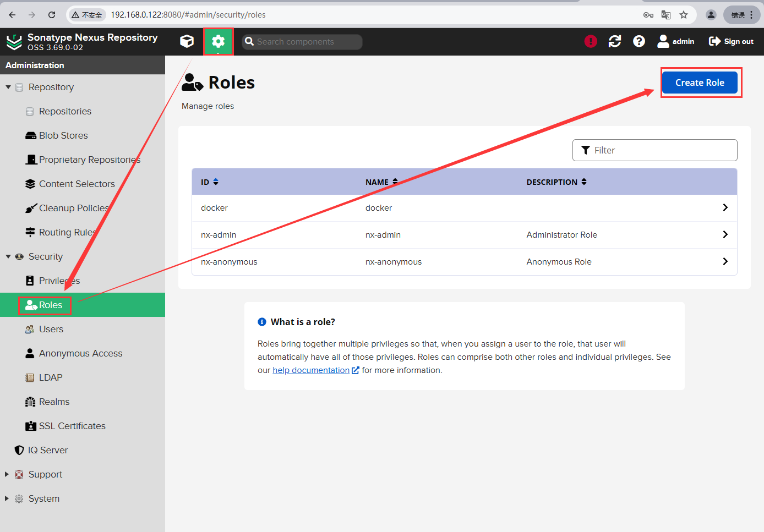Collapse the Security tree section
This screenshot has height=532, width=764.
click(x=8, y=256)
